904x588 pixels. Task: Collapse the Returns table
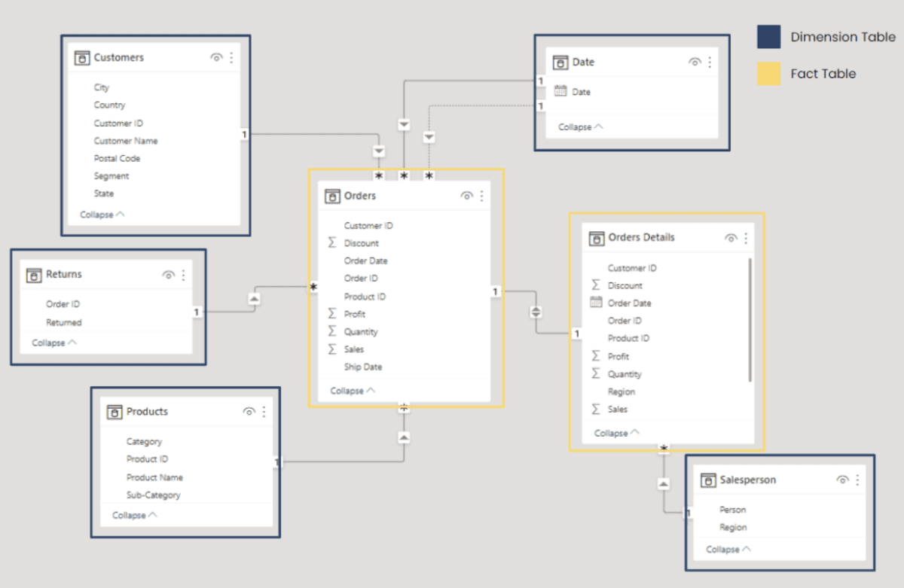pos(53,343)
